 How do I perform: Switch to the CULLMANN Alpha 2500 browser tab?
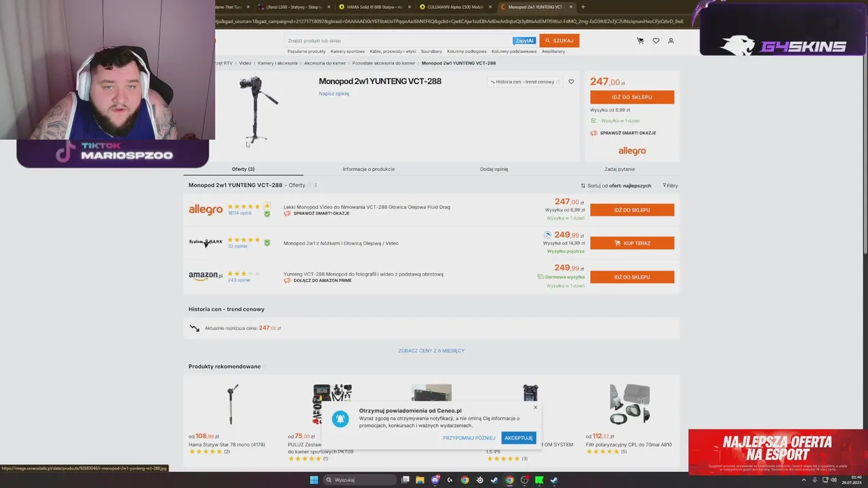(456, 7)
